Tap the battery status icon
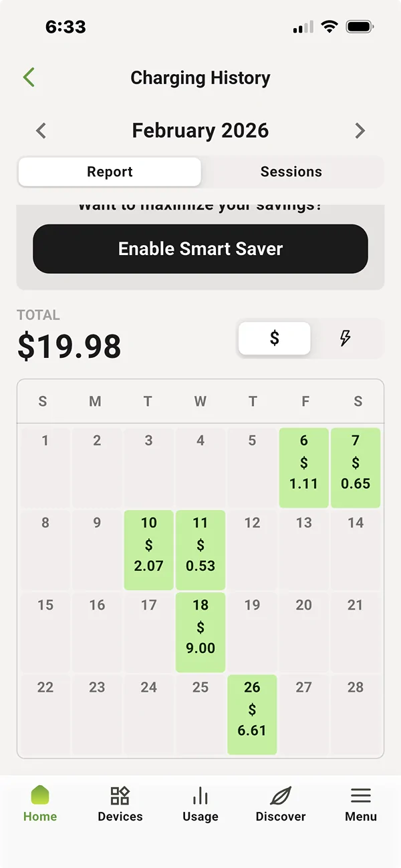Screen dimensions: 401x868 (x=360, y=27)
